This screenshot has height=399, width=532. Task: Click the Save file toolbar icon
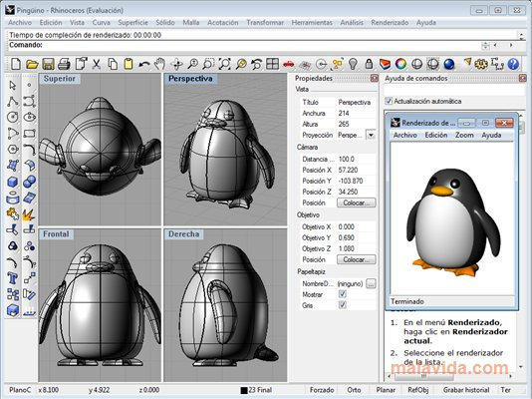click(x=48, y=64)
